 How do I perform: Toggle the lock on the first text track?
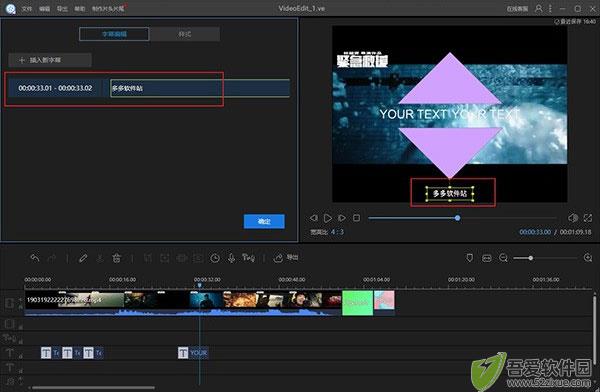[x=20, y=356]
